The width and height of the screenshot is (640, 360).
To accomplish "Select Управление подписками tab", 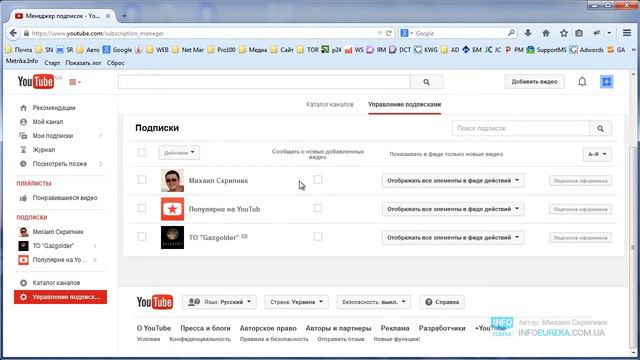I will (x=404, y=104).
